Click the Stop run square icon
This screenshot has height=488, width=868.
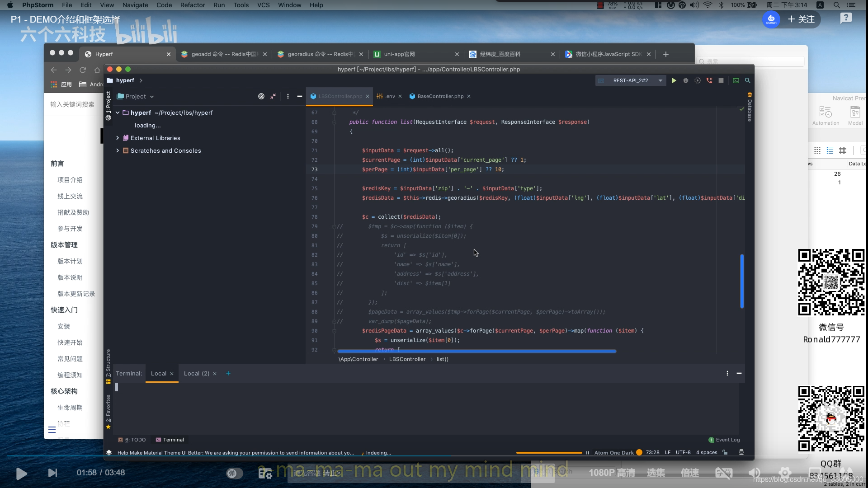pyautogui.click(x=721, y=80)
